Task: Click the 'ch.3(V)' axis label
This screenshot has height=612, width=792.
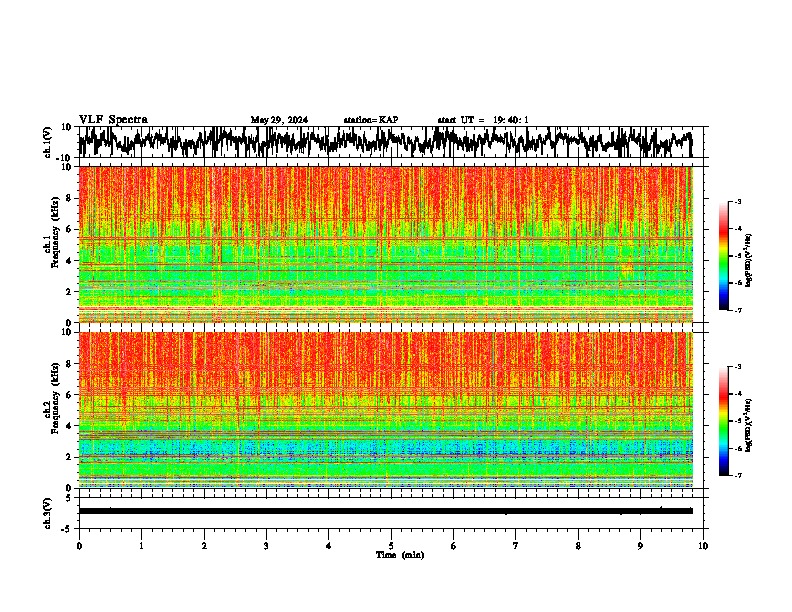Action: (x=48, y=513)
